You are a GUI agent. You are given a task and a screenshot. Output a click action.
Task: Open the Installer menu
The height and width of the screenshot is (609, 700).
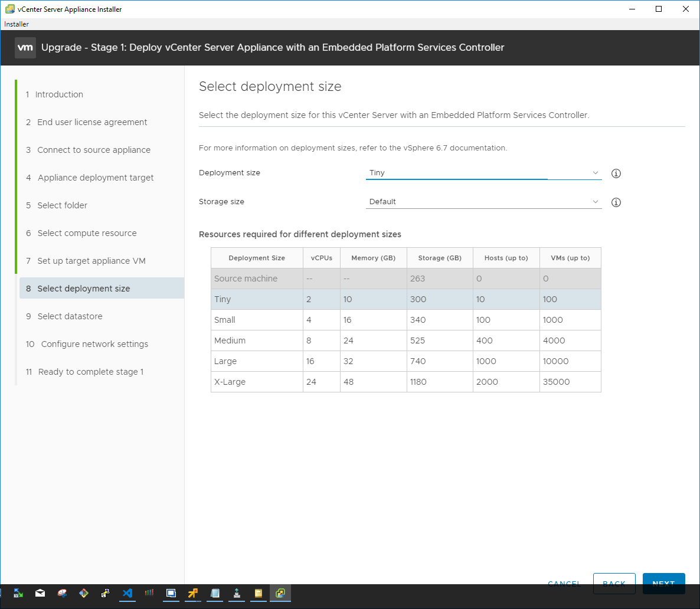pos(17,24)
